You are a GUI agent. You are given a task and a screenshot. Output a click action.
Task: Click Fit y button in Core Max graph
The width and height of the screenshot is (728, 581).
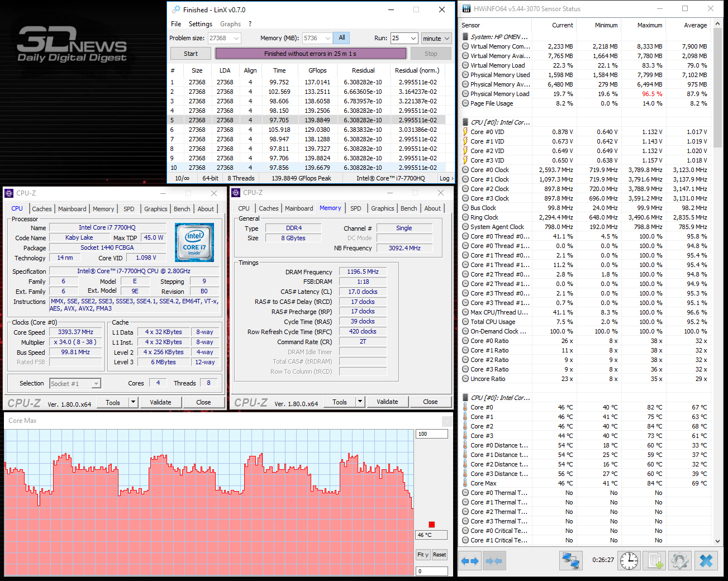coord(423,555)
